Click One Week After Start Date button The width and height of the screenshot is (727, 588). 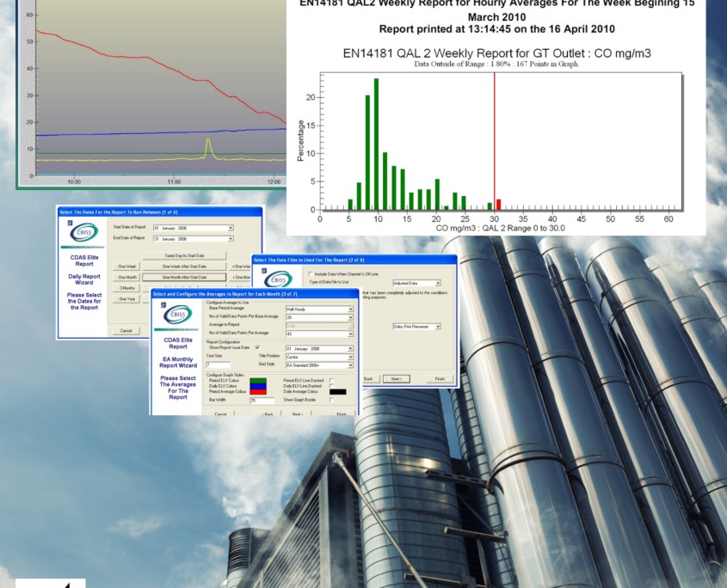(x=184, y=266)
